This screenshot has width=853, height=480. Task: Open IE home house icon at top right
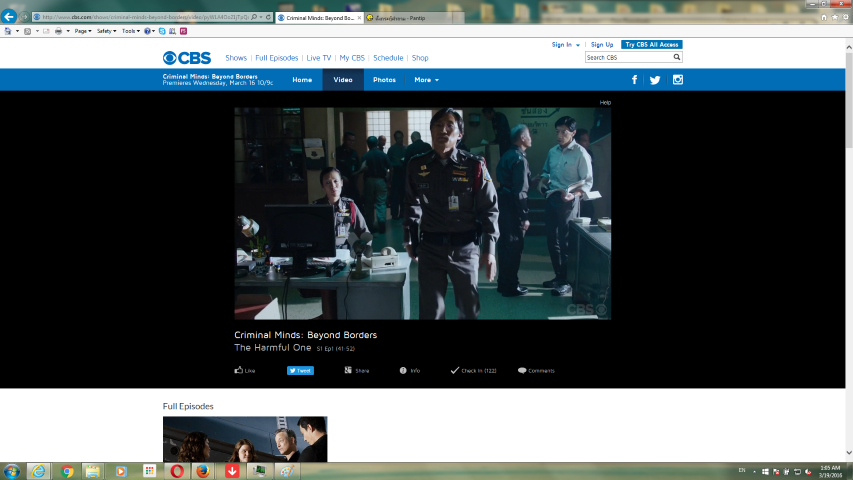coord(824,17)
